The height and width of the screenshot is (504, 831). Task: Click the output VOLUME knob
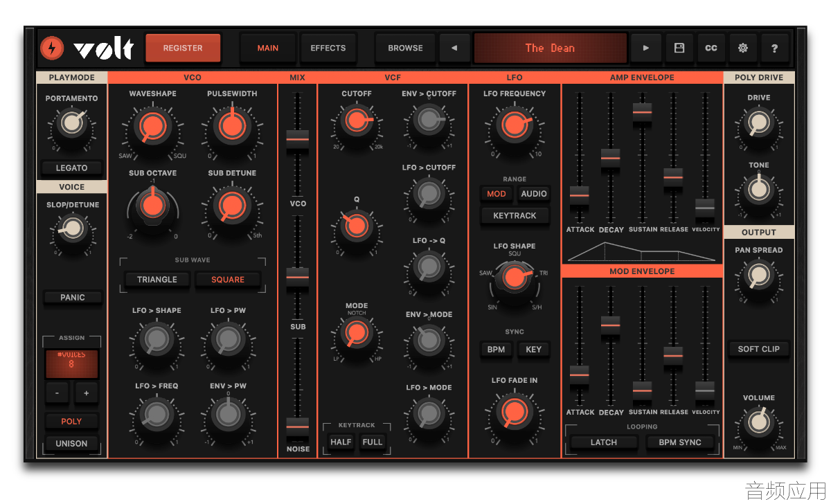(758, 423)
